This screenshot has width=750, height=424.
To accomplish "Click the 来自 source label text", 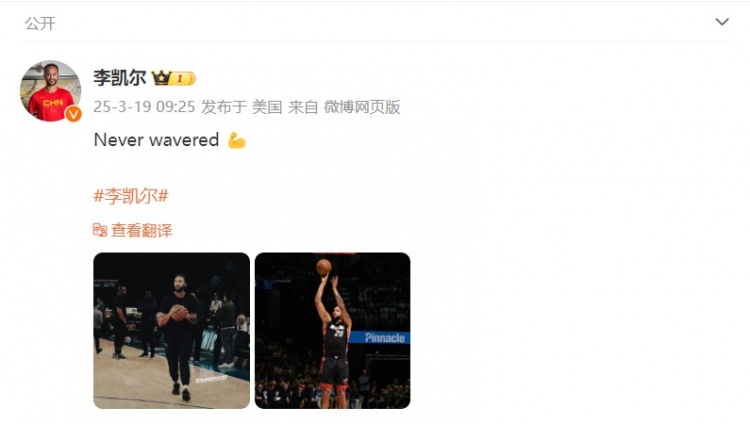I will coord(303,107).
